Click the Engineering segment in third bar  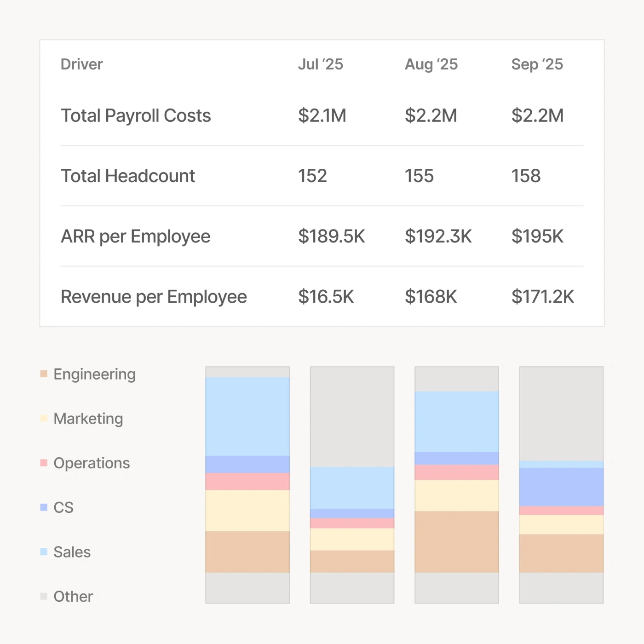pos(457,542)
